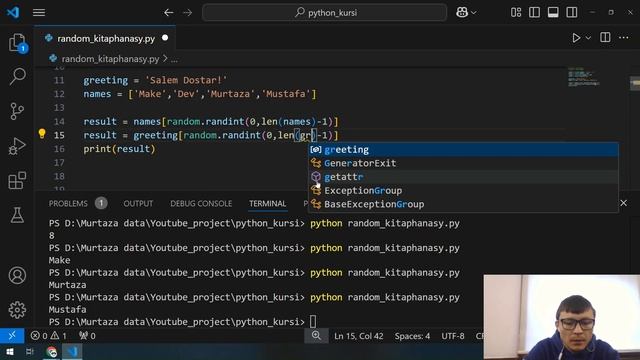This screenshot has height=360, width=640.
Task: Run the Python file with play button
Action: (x=576, y=38)
